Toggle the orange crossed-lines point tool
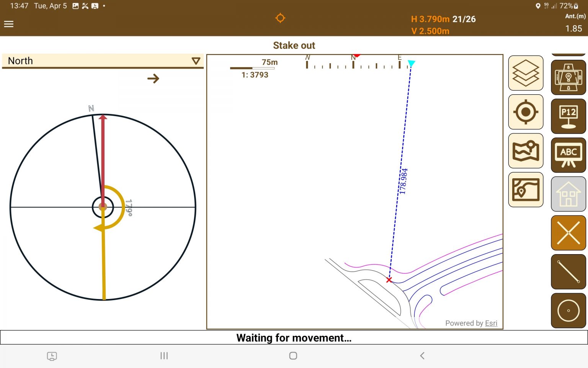 tap(568, 233)
